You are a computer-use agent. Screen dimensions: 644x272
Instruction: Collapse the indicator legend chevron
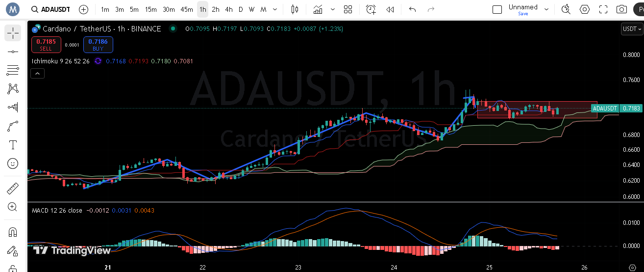pyautogui.click(x=37, y=74)
